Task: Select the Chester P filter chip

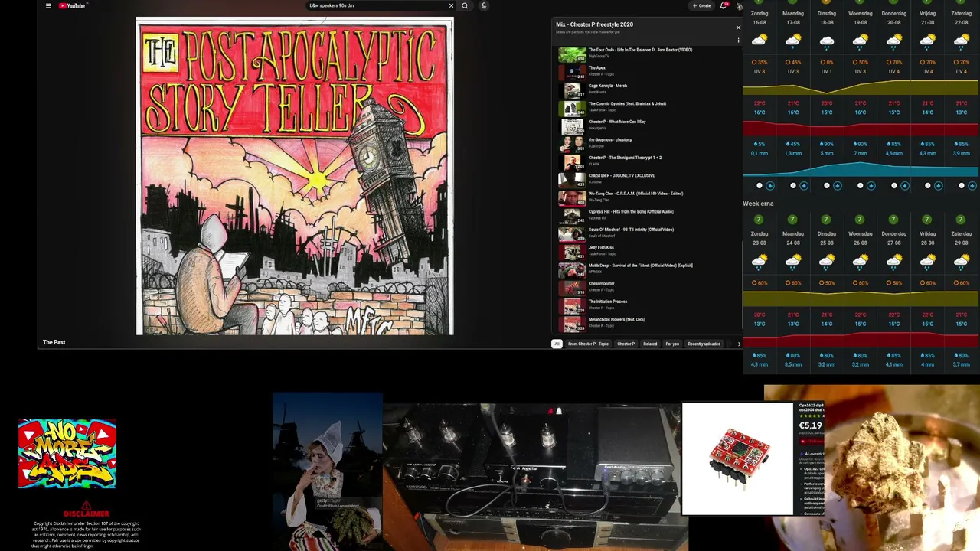Action: (626, 344)
